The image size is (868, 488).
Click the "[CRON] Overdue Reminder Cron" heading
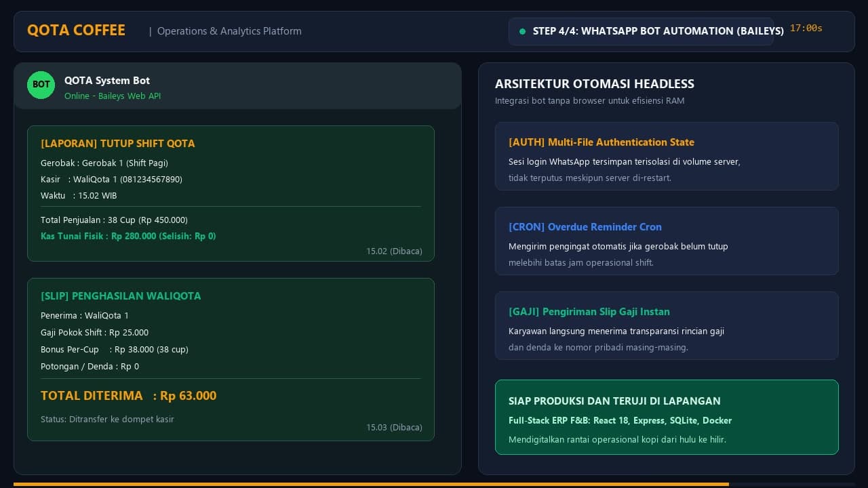point(585,227)
